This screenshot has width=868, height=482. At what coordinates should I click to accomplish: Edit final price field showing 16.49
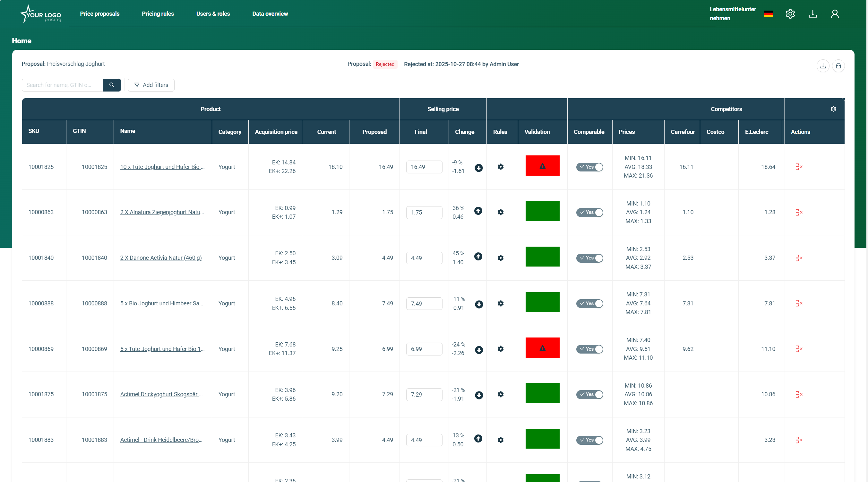tap(424, 167)
